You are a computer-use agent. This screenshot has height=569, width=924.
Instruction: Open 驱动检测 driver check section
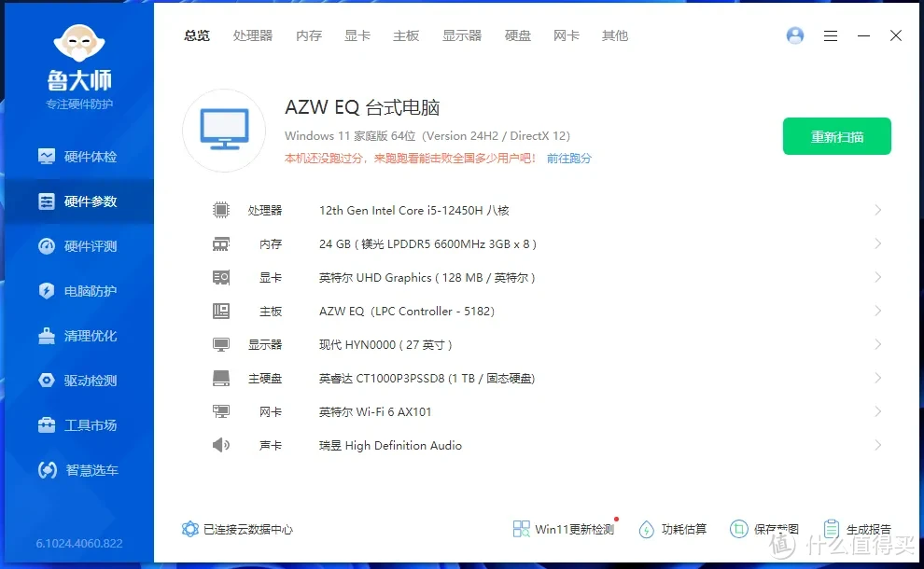click(x=77, y=381)
